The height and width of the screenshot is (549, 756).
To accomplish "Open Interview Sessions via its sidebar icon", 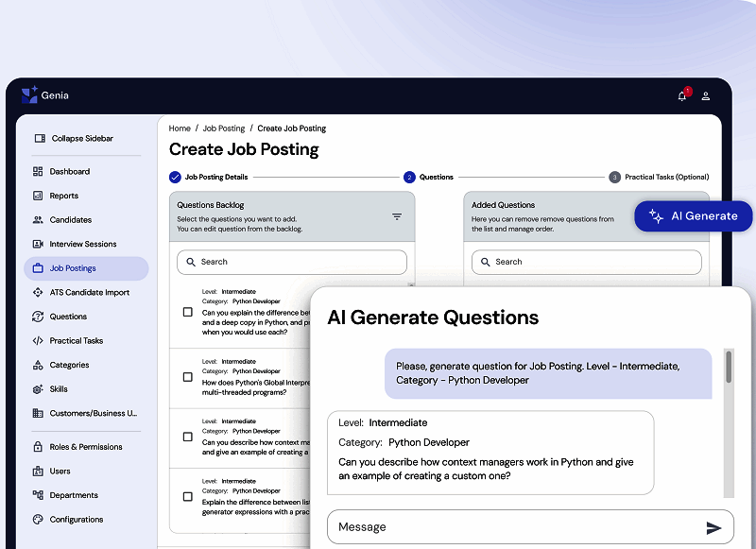I will (37, 243).
